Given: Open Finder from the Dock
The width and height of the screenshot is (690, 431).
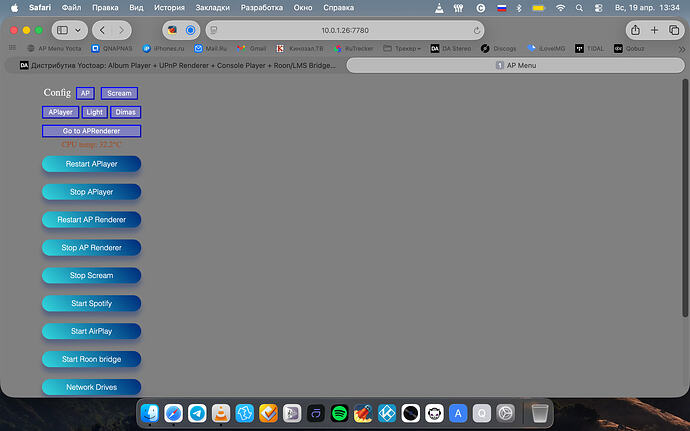Looking at the screenshot, I should point(150,413).
